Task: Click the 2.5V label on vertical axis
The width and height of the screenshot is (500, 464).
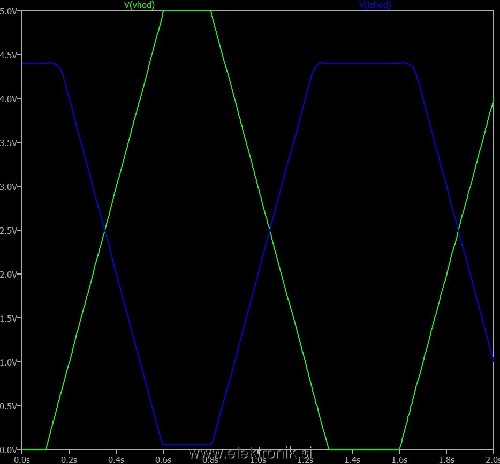Action: pyautogui.click(x=8, y=230)
